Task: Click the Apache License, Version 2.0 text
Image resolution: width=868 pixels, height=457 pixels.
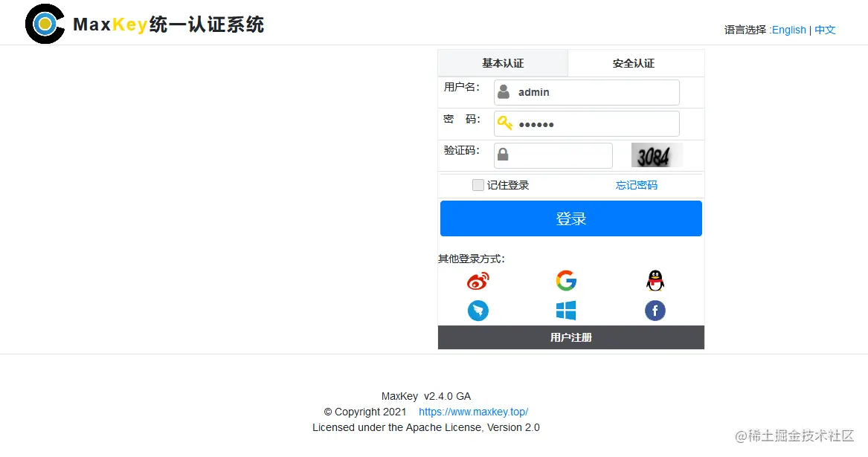Action: pos(472,427)
